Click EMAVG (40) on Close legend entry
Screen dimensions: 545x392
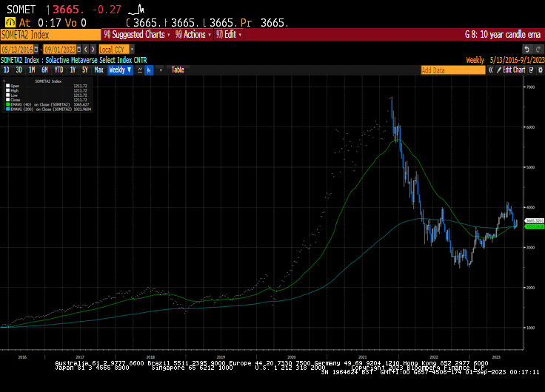pyautogui.click(x=40, y=104)
